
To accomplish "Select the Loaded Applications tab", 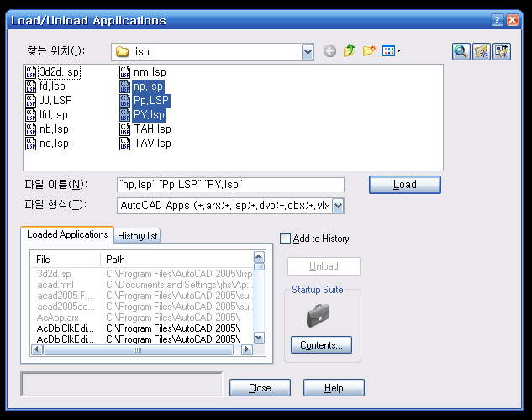I will 67,235.
